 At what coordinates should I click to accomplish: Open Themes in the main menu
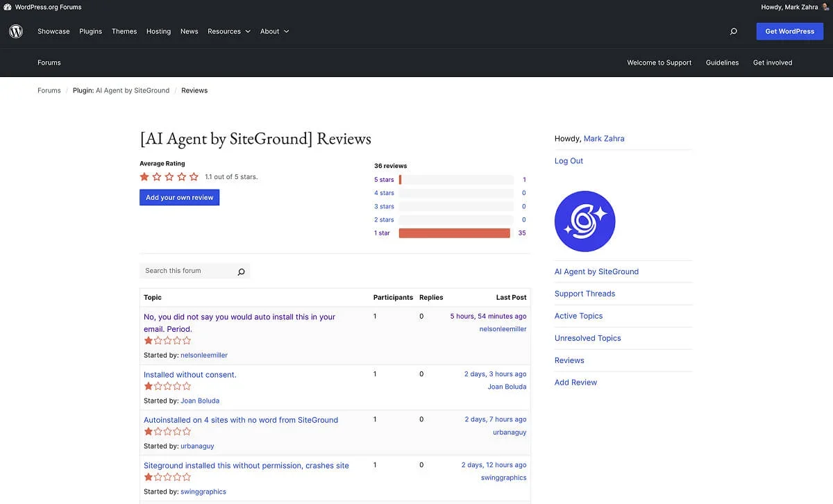pos(124,31)
